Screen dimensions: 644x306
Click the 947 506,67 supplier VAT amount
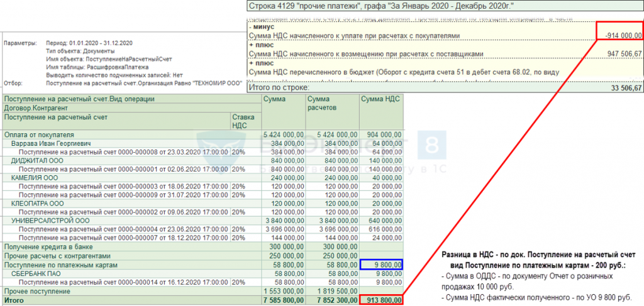pyautogui.click(x=620, y=54)
